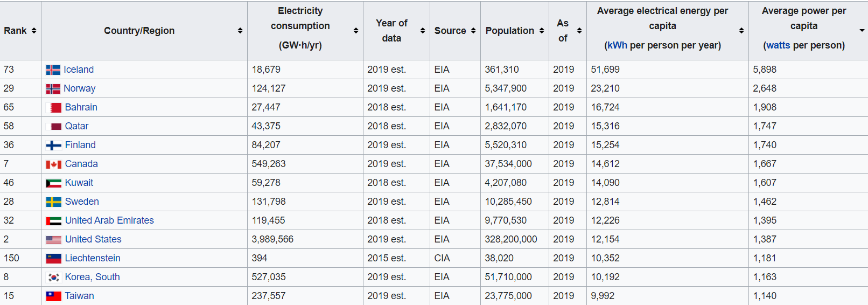Sort table by Rank column
Viewport: 868px width, 305px height.
[x=34, y=31]
